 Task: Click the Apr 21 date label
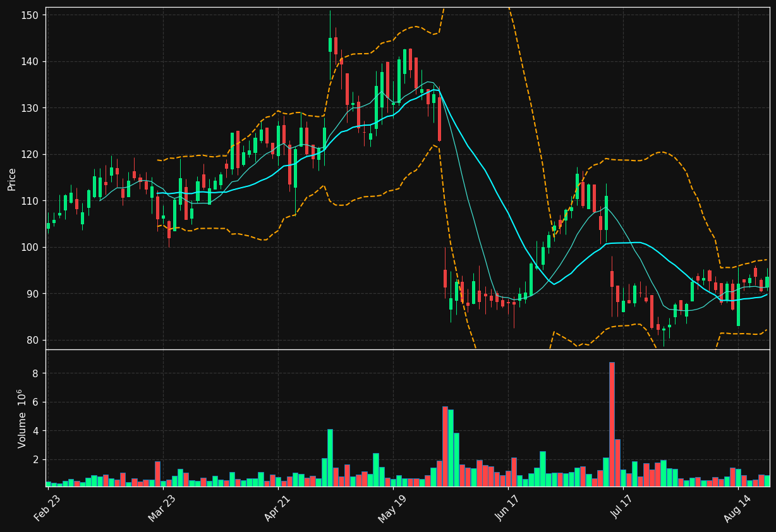278,507
